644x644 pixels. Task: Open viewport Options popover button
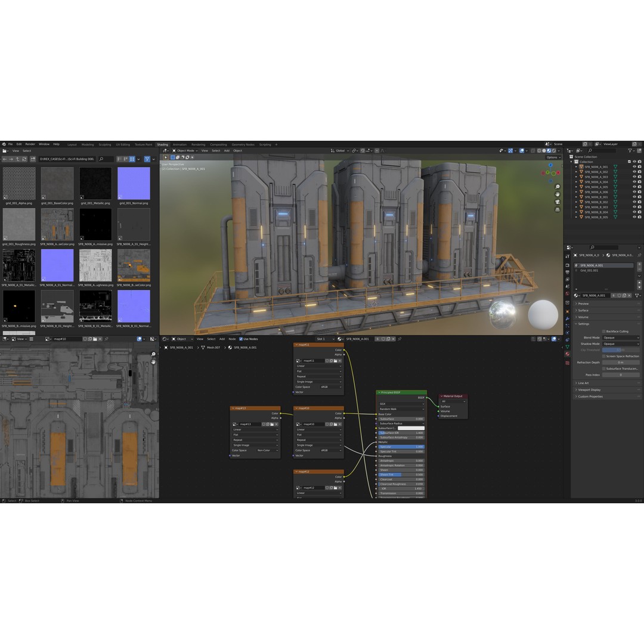553,157
